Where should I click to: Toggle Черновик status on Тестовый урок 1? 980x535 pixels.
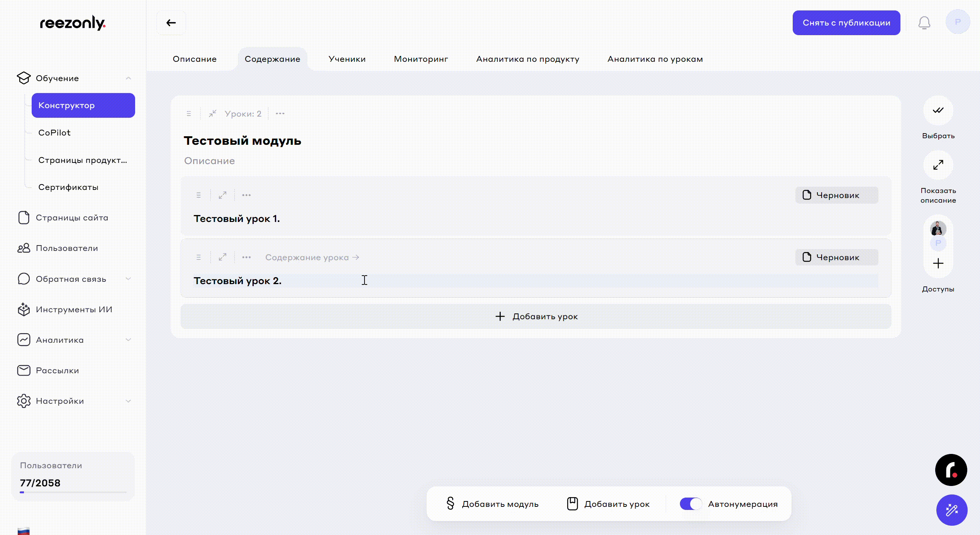click(x=836, y=195)
